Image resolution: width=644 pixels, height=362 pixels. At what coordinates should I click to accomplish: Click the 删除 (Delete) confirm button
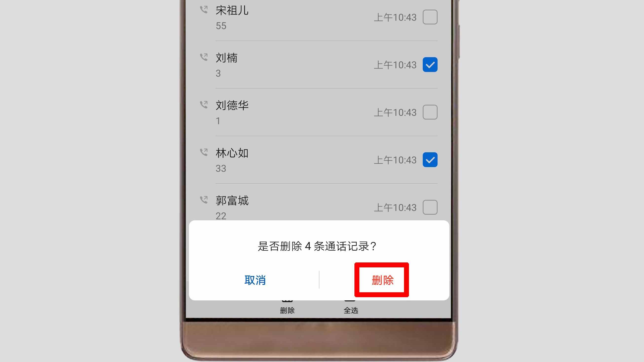coord(381,280)
